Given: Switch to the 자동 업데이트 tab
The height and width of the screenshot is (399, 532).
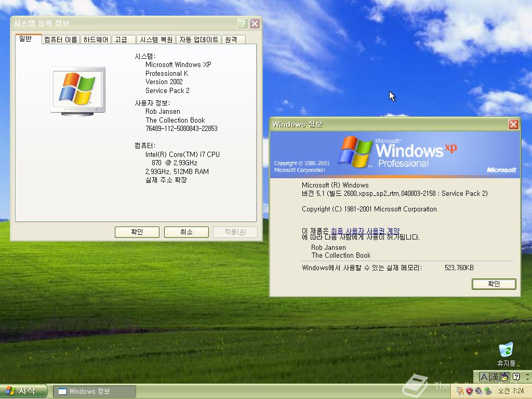Looking at the screenshot, I should [x=199, y=39].
